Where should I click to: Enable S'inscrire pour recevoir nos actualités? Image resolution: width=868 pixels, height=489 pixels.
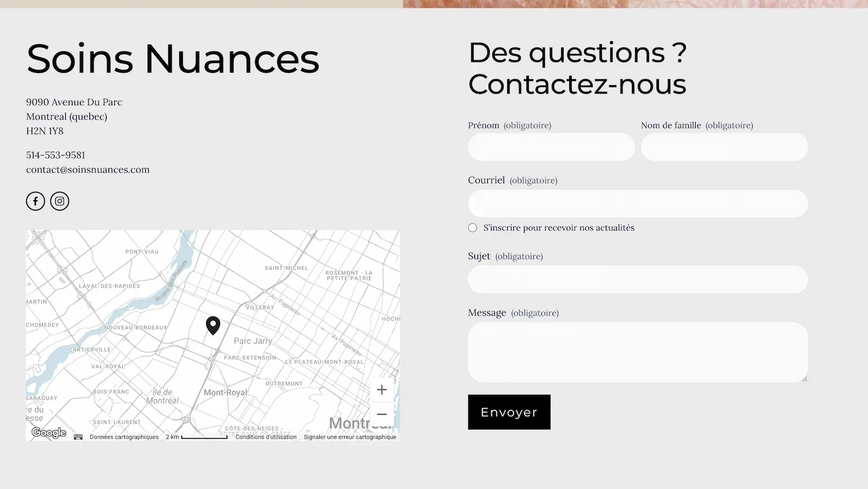click(472, 227)
